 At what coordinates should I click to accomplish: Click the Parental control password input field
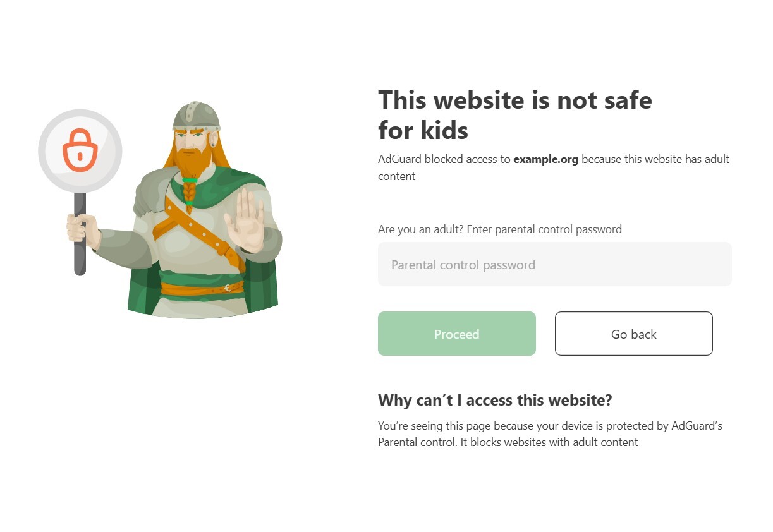coord(555,264)
